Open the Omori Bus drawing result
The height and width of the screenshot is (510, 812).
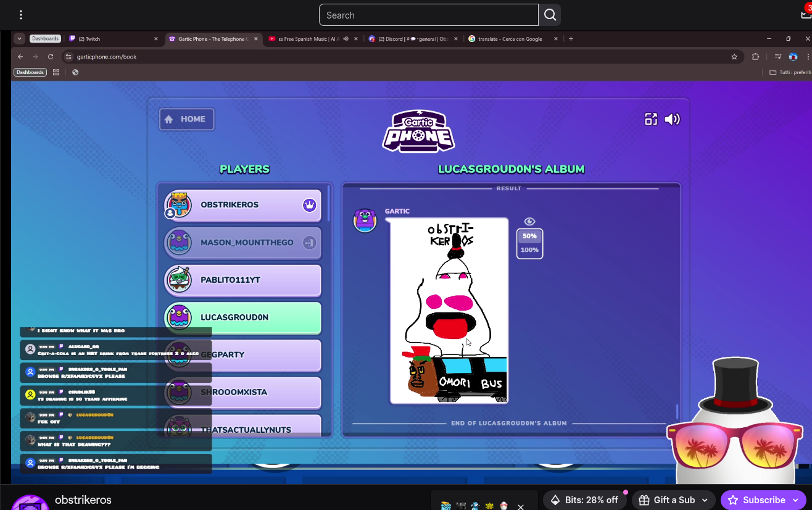[449, 311]
